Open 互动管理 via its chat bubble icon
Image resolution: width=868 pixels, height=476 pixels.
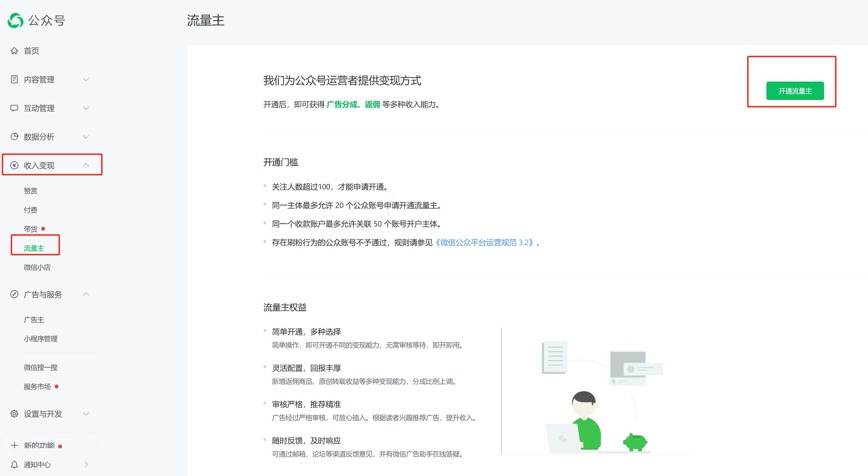point(14,108)
